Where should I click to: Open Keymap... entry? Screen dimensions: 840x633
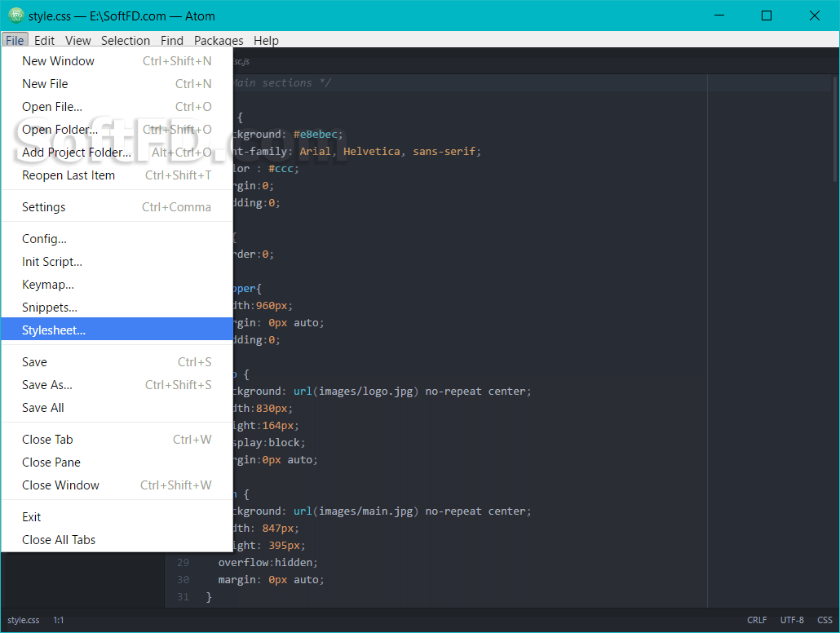point(117,285)
